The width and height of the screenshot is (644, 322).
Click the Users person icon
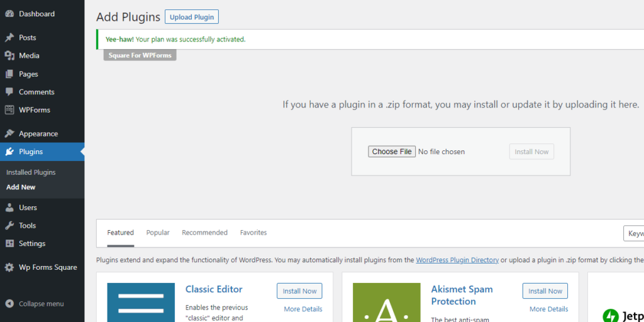9,208
